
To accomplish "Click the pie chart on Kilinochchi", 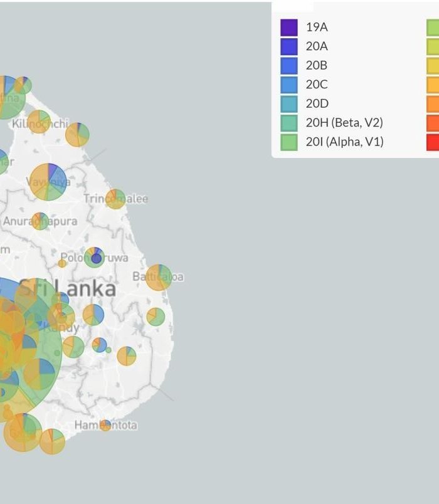I will [39, 122].
